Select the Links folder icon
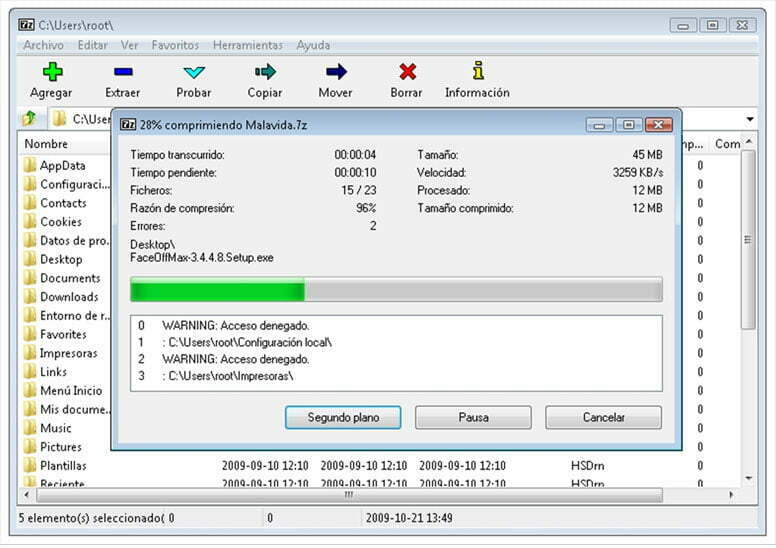The image size is (776, 548). tap(30, 371)
